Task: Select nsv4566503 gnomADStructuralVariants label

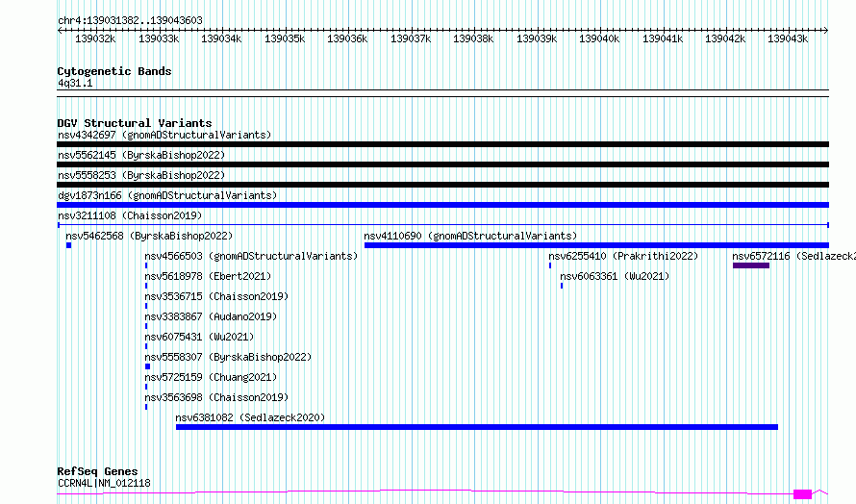Action: pyautogui.click(x=251, y=256)
